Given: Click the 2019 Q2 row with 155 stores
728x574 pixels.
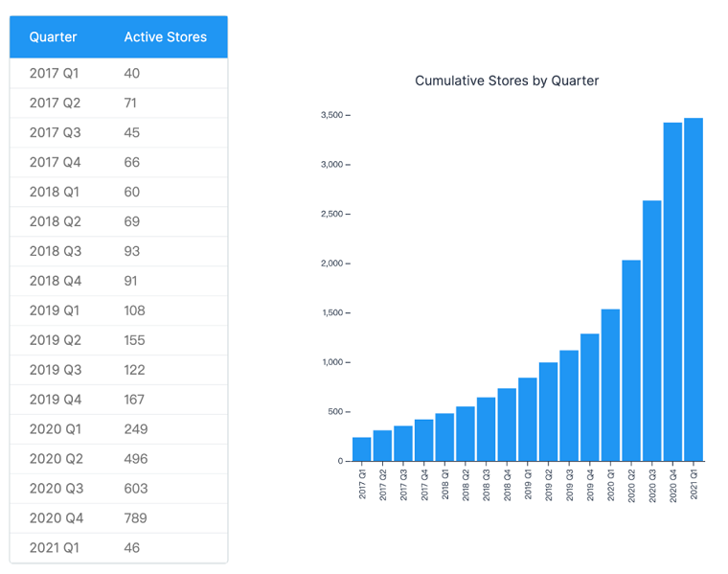Looking at the screenshot, I should click(119, 340).
